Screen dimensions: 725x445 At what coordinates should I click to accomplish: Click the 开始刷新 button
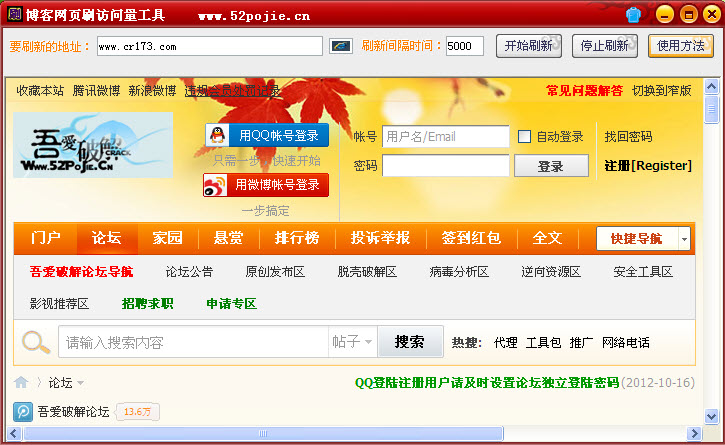[x=529, y=46]
